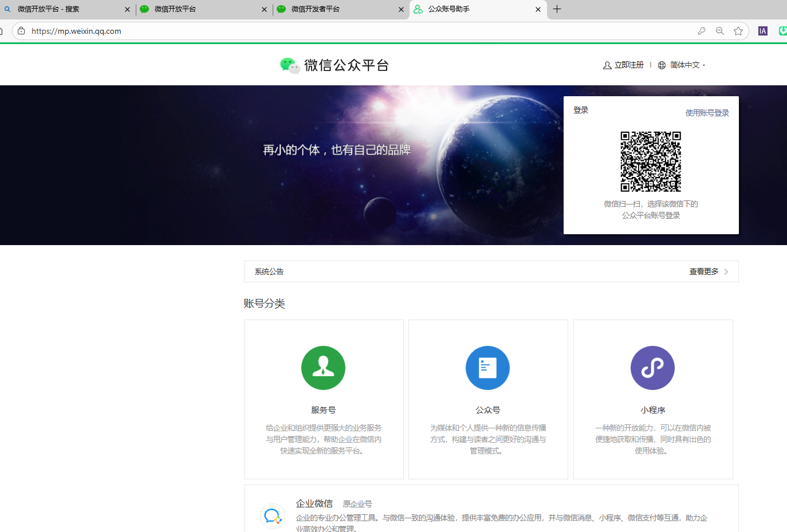Click the blue 公众号 icon
Screen dimensions: 787x532
click(487, 368)
